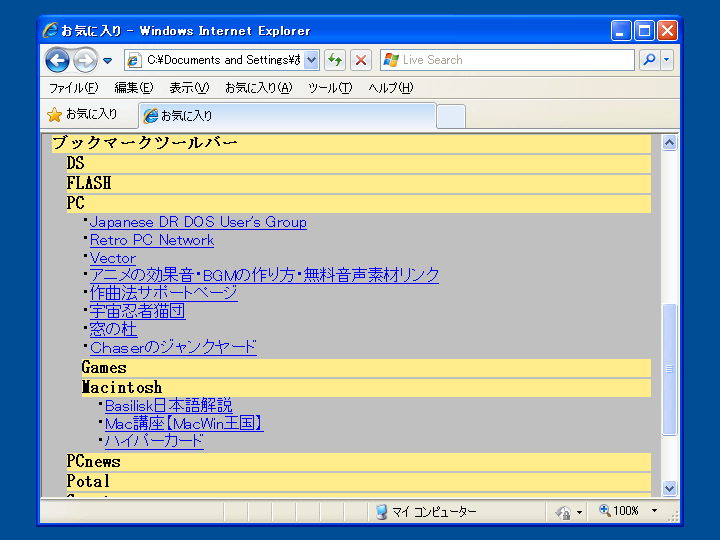
Task: Expand the Games folder heading
Action: pyautogui.click(x=366, y=368)
